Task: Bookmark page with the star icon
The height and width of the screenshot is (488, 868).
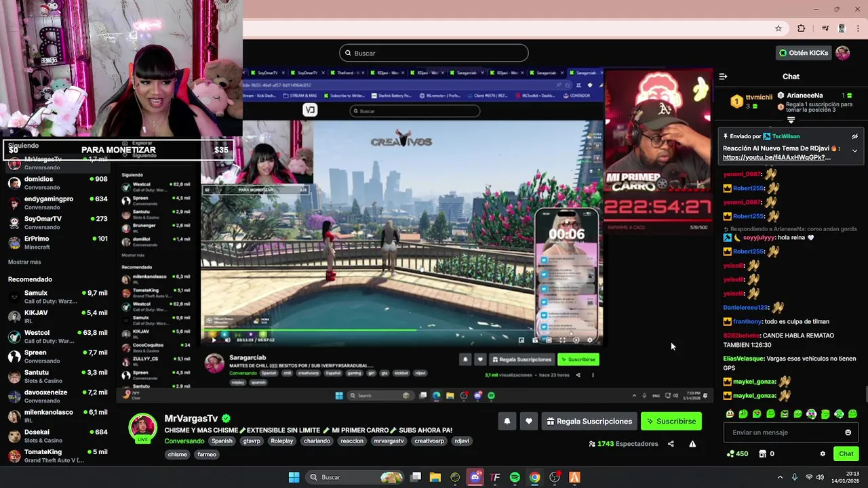Action: [778, 28]
